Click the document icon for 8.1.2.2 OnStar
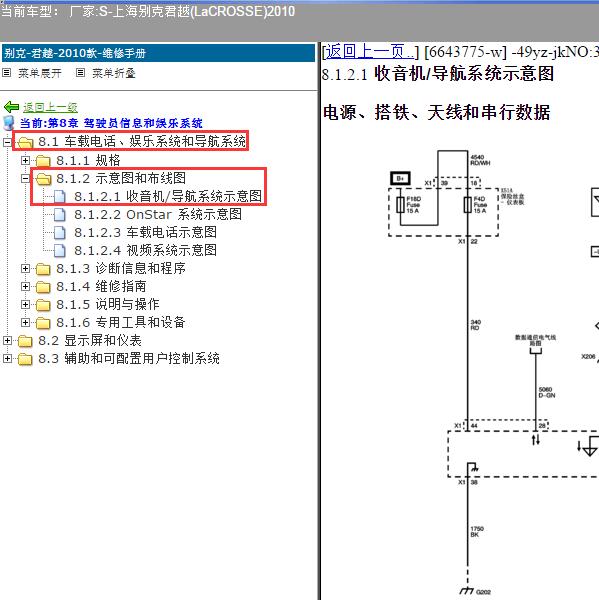 coord(59,214)
